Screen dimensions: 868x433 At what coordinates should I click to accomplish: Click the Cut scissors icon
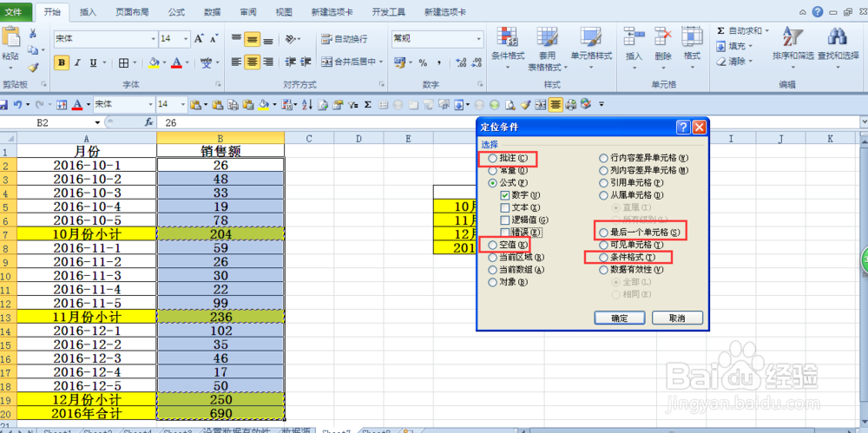pyautogui.click(x=32, y=34)
